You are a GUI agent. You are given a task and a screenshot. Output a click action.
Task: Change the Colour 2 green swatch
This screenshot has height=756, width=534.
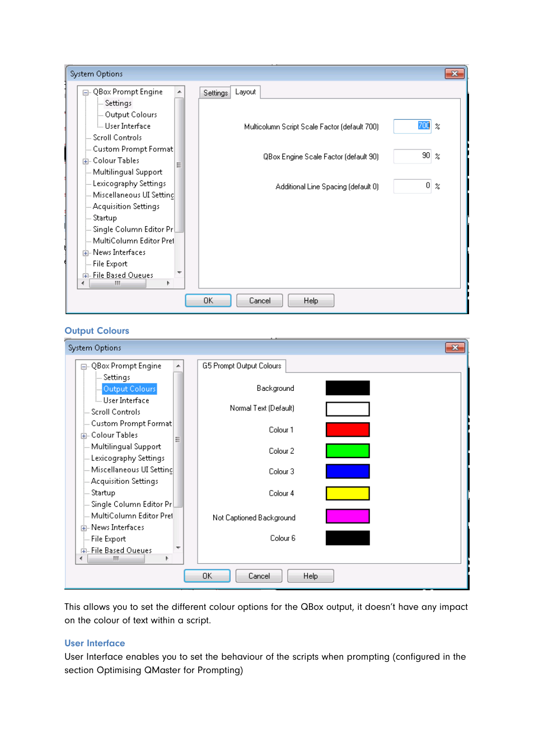pos(348,451)
